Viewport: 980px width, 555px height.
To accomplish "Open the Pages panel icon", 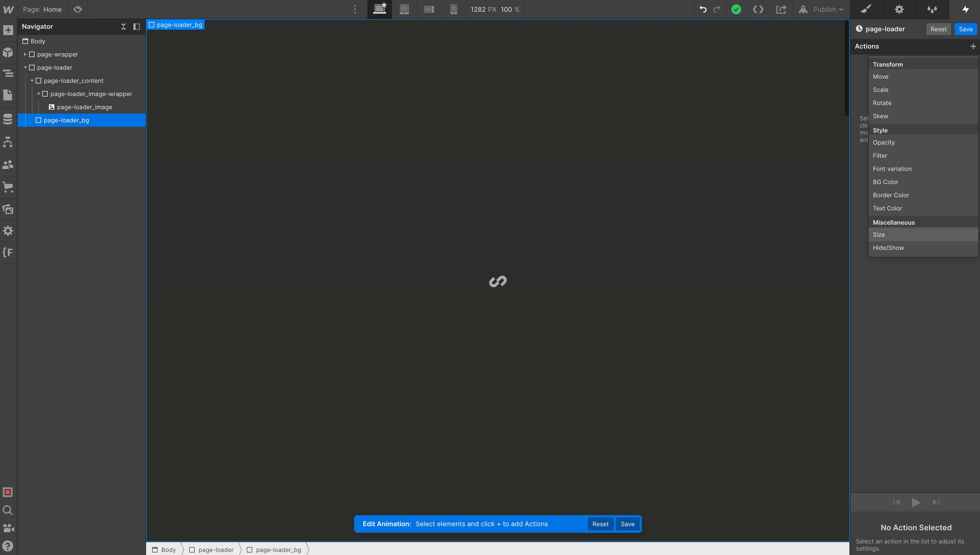I will [x=8, y=95].
